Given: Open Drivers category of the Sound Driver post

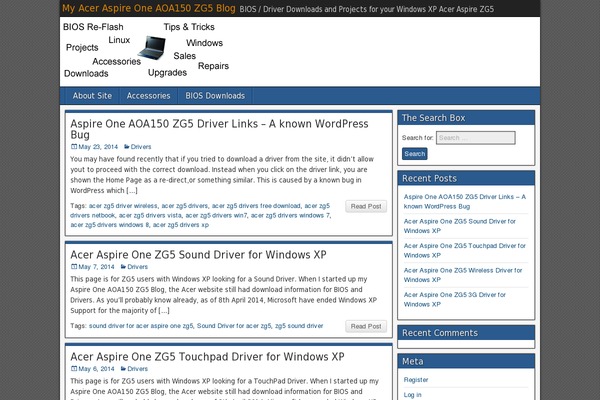Looking at the screenshot, I should [137, 267].
